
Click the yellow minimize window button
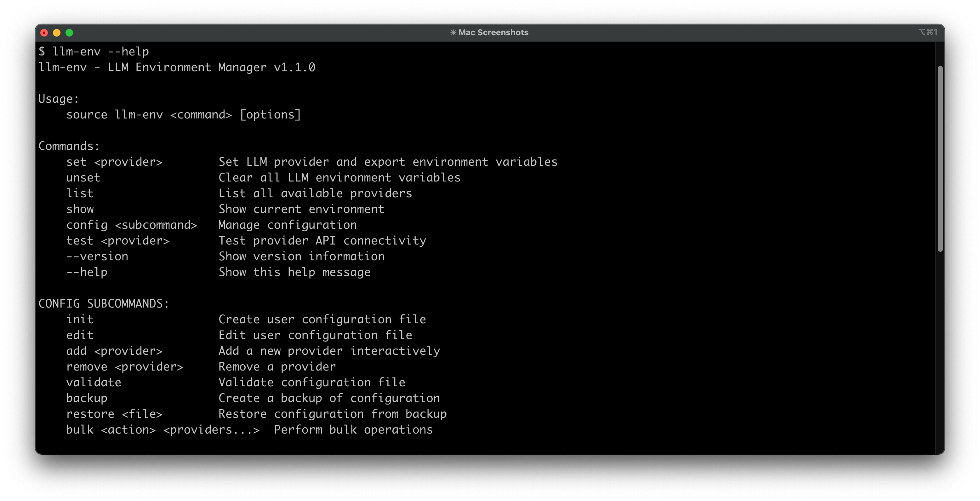57,33
